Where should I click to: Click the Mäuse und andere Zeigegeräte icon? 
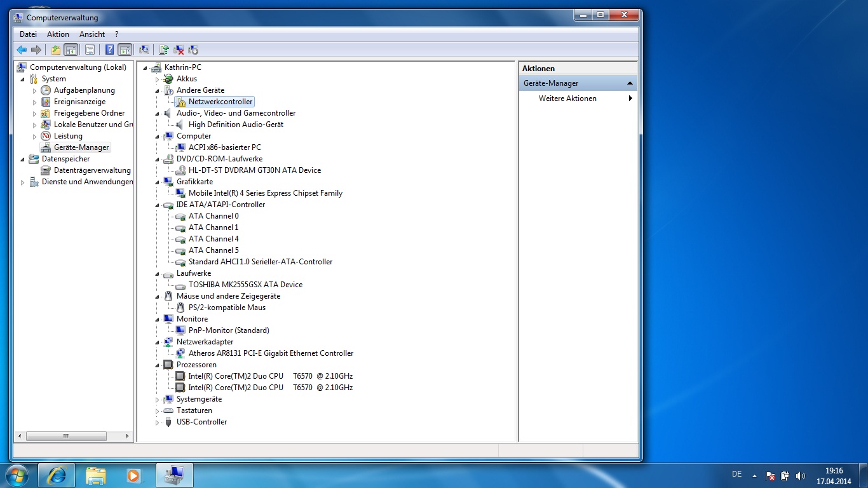(x=168, y=296)
